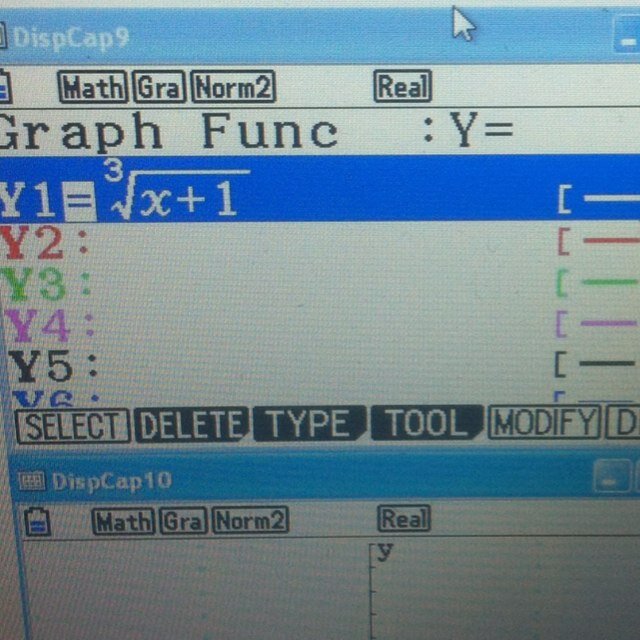640x640 pixels.
Task: Click the Y1 equals sign selection marker
Action: tap(80, 201)
